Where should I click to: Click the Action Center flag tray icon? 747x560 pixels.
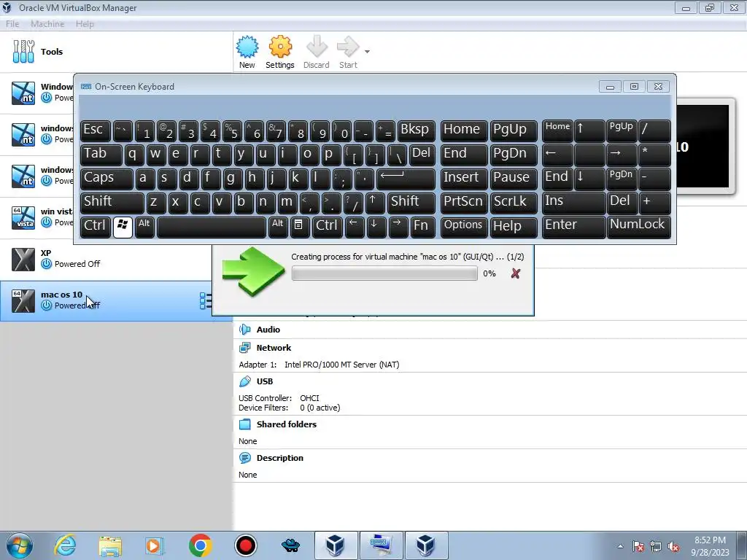point(638,547)
